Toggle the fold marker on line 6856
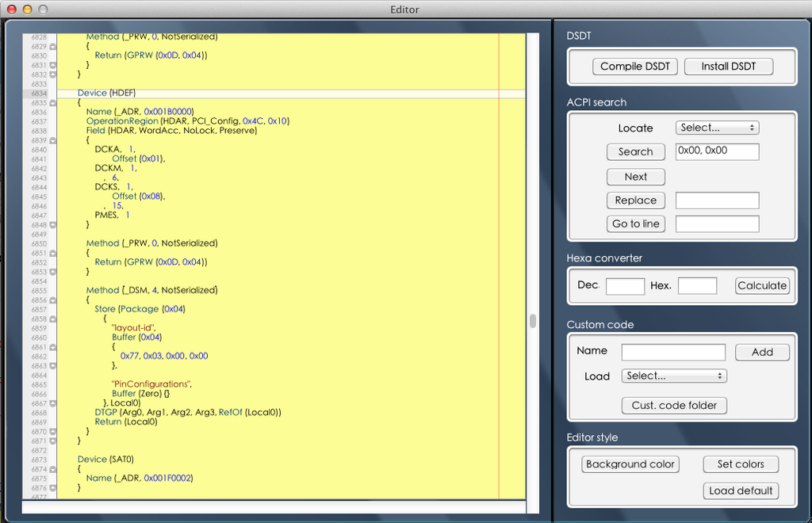The width and height of the screenshot is (812, 523). [x=52, y=300]
